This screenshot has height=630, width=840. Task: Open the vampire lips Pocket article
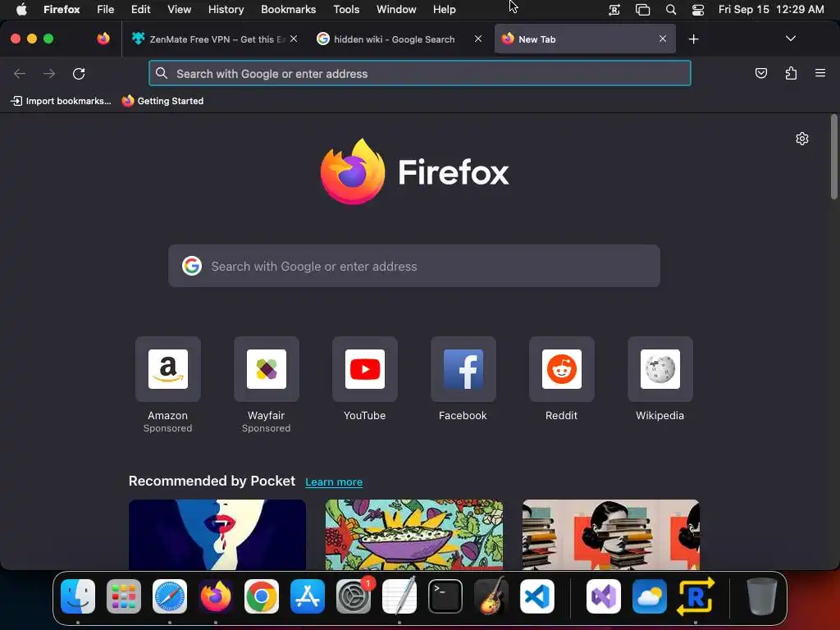(217, 535)
